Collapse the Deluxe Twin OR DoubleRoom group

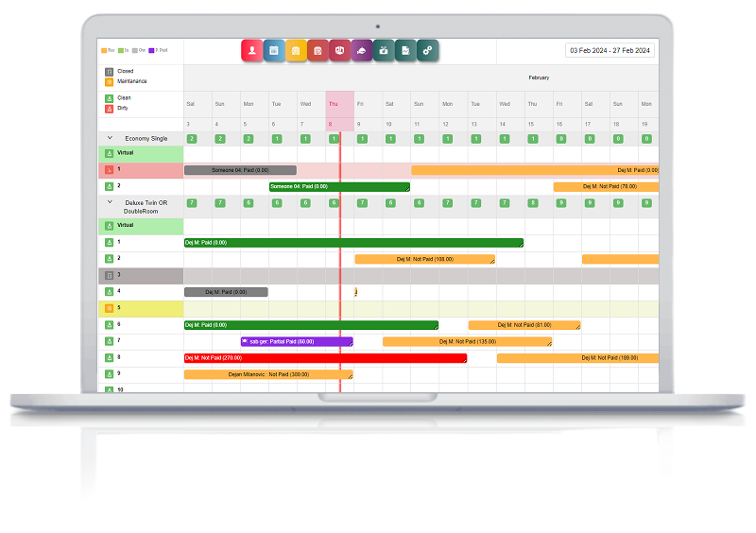point(109,202)
